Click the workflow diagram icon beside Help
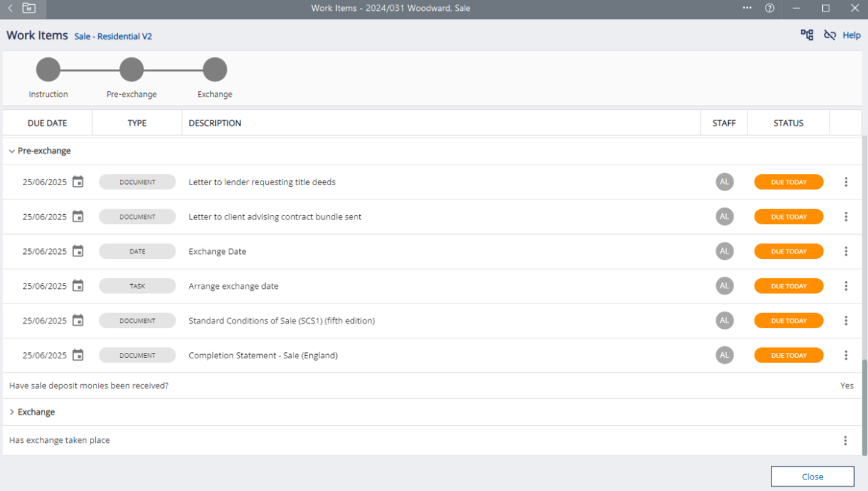The height and width of the screenshot is (491, 868). [x=807, y=35]
